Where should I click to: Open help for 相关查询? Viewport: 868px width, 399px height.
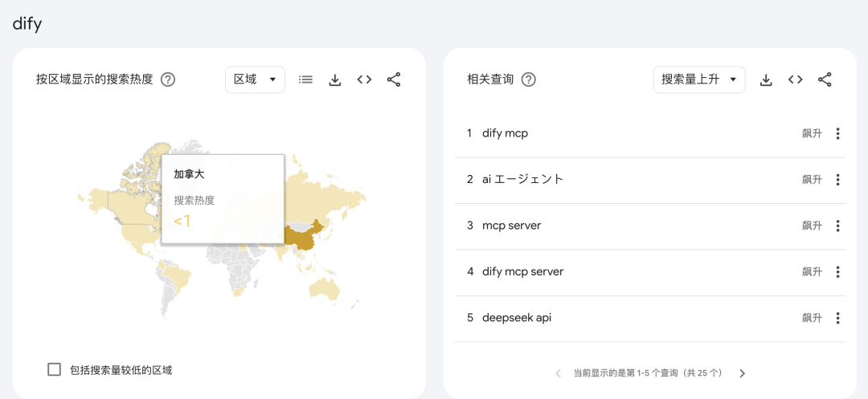click(x=528, y=79)
